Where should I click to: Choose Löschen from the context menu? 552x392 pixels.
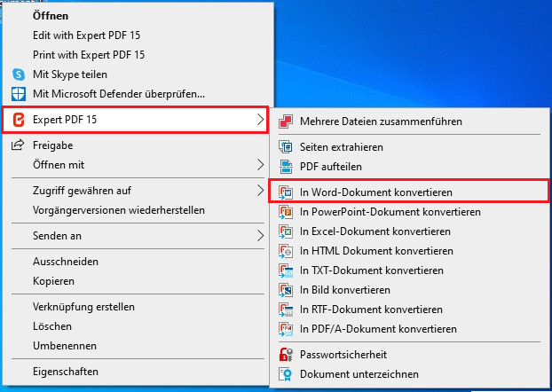[x=52, y=326]
